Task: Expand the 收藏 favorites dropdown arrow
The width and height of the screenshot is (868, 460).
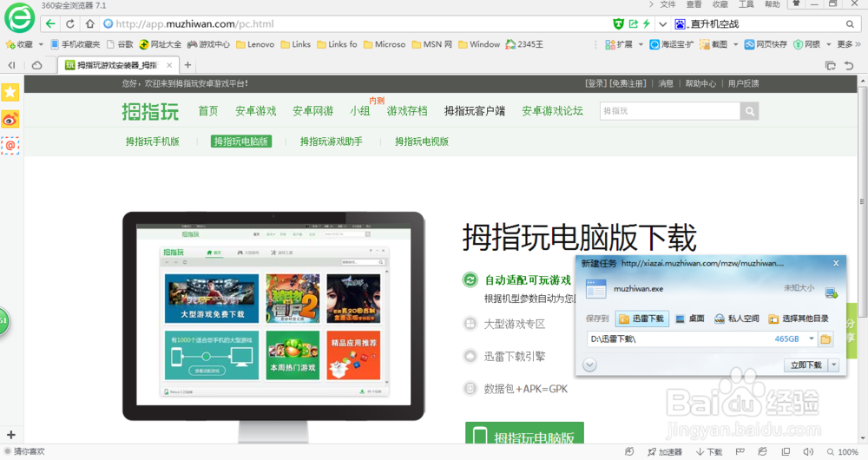Action: point(41,44)
